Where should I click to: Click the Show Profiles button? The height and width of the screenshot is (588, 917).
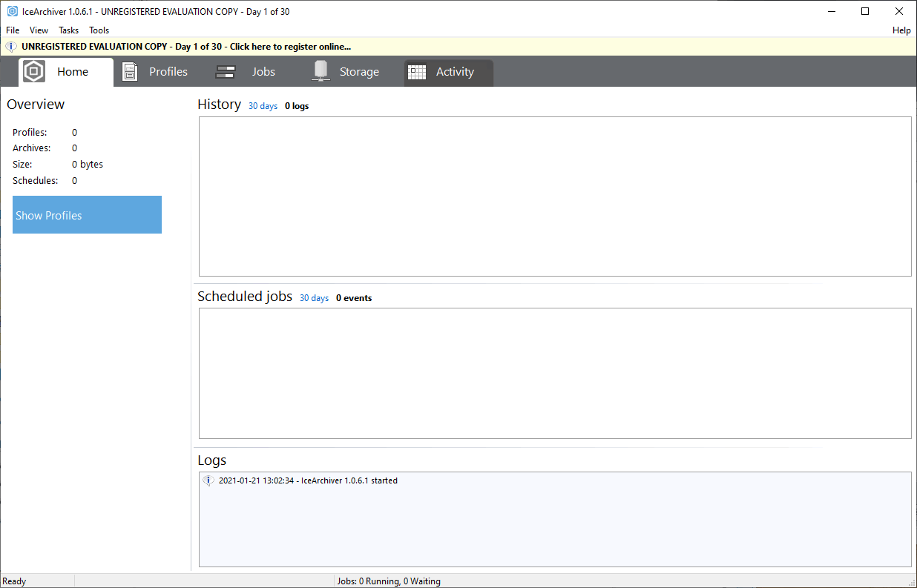click(87, 215)
